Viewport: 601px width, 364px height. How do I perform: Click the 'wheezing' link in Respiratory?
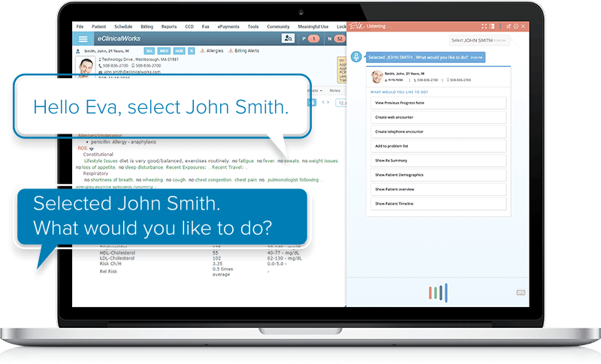[153, 180]
